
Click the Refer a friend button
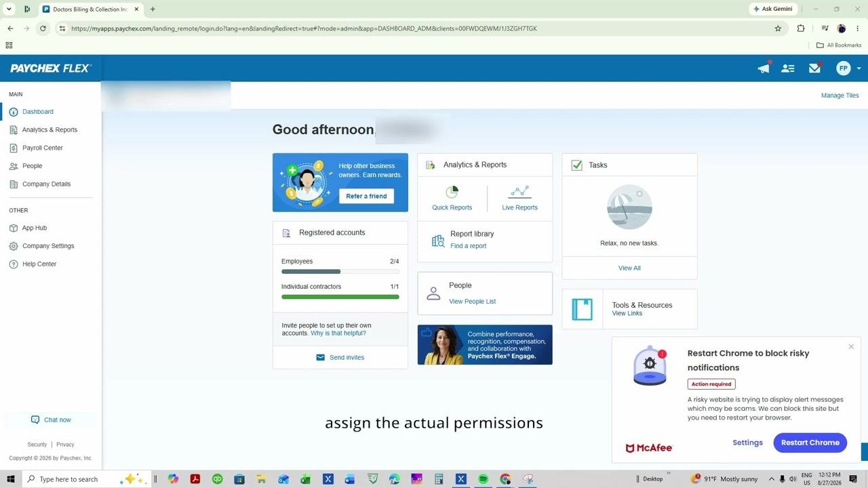[366, 196]
